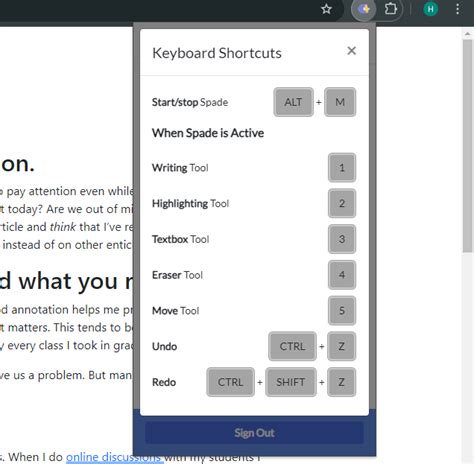Click the Sign Out button
Screen dimensions: 474x464
click(254, 433)
